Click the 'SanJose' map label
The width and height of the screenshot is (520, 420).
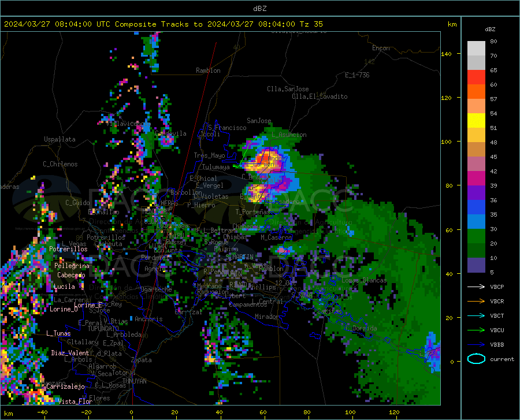point(259,121)
